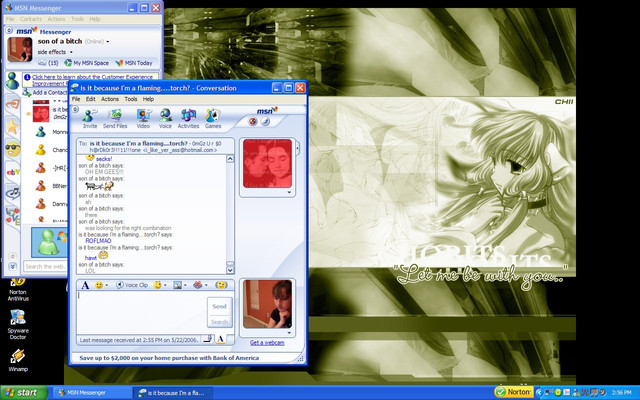Open MSN Today

point(134,63)
